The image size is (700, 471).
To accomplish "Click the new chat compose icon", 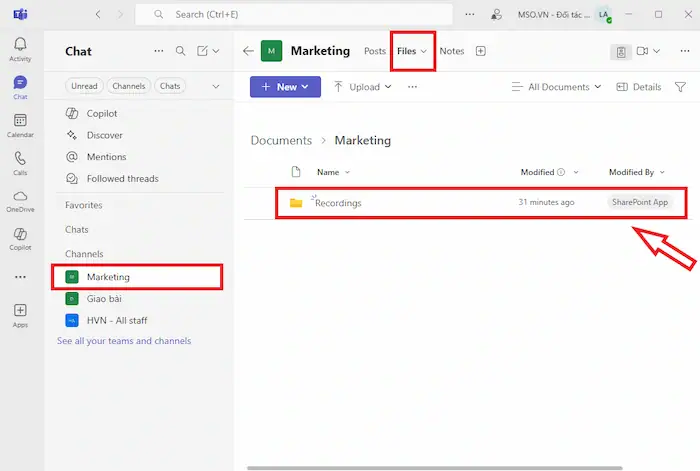I will [x=203, y=51].
